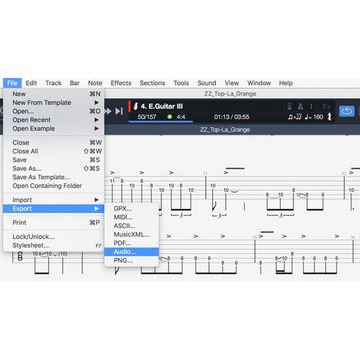Image resolution: width=360 pixels, height=360 pixels.
Task: Choose Close from the File menu
Action: click(54, 143)
